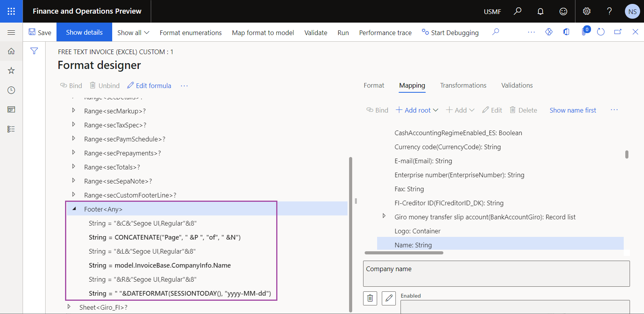644x314 pixels.
Task: Expand Sheet<Giro_FI> node
Action: (x=69, y=307)
